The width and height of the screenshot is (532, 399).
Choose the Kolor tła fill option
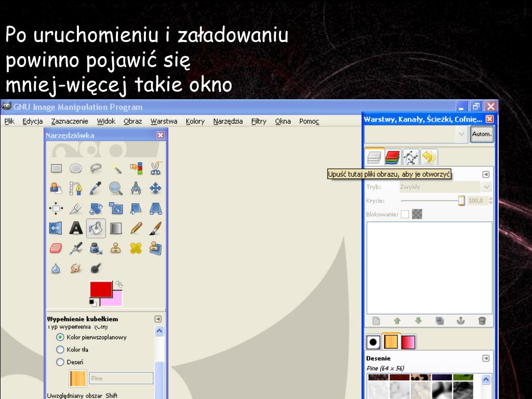click(60, 350)
